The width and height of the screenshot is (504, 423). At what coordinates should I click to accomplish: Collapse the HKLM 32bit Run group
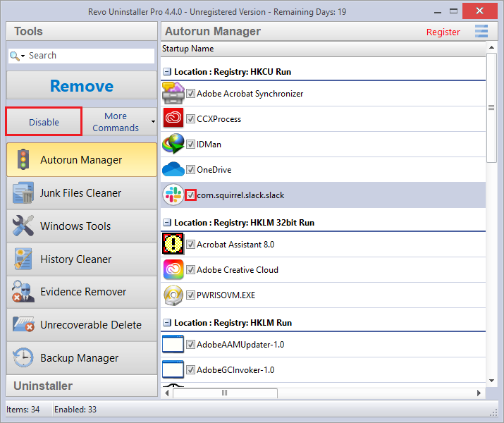[167, 223]
